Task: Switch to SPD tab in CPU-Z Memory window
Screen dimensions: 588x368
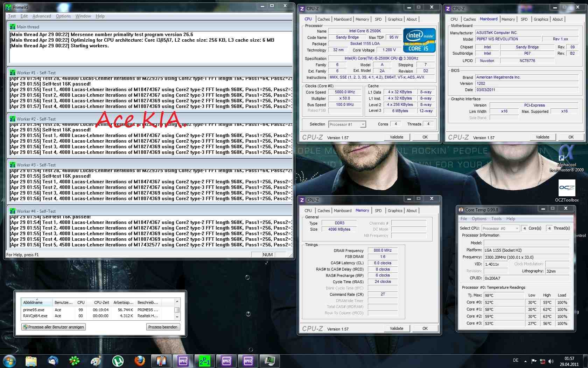Action: 378,211
